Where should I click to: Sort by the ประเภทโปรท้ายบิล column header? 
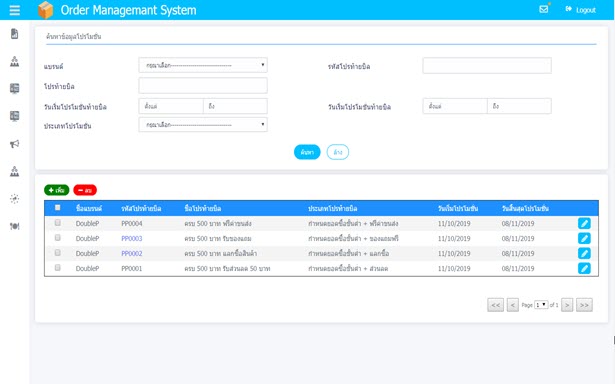click(x=333, y=208)
